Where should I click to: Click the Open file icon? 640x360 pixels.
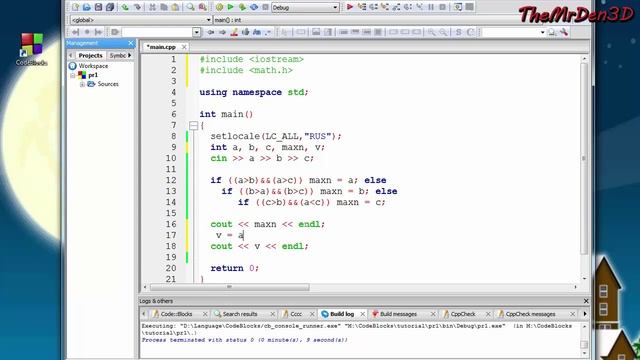coord(87,7)
